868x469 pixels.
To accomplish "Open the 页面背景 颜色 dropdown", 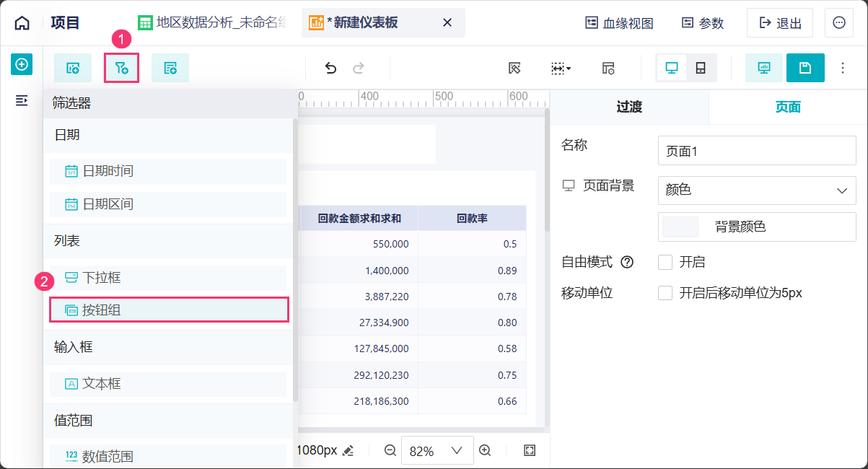I will coord(757,190).
